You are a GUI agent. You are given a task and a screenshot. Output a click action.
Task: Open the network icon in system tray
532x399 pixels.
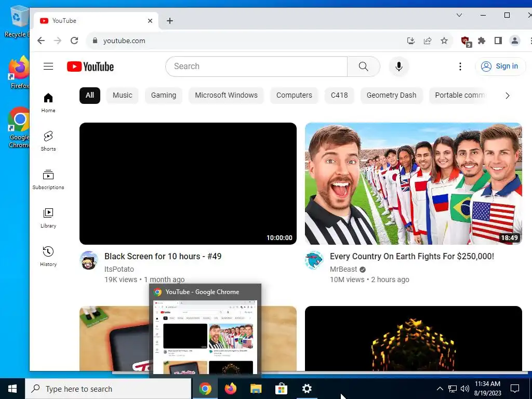pyautogui.click(x=453, y=389)
